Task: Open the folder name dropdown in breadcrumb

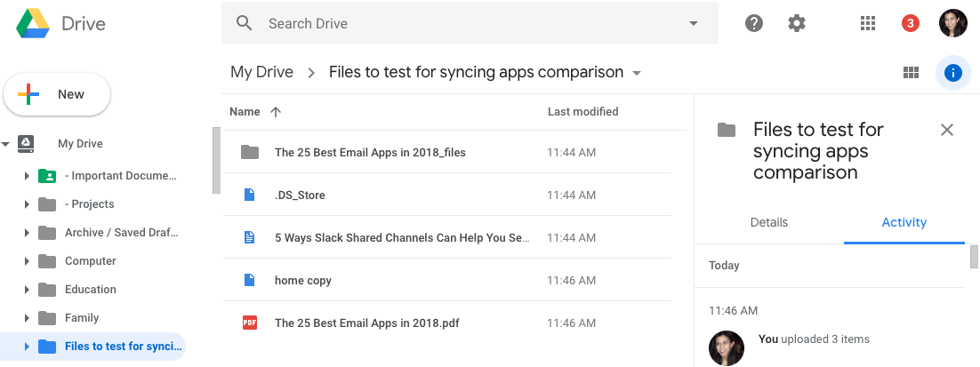Action: (x=637, y=73)
